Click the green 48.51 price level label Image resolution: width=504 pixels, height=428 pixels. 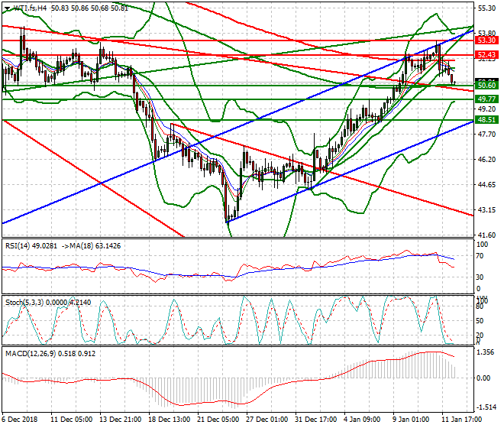click(486, 120)
